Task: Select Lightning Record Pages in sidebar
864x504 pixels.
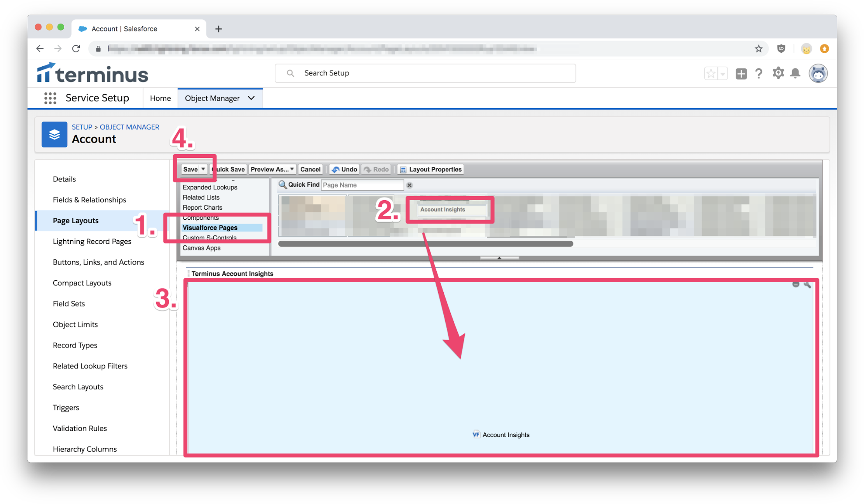Action: click(x=92, y=241)
